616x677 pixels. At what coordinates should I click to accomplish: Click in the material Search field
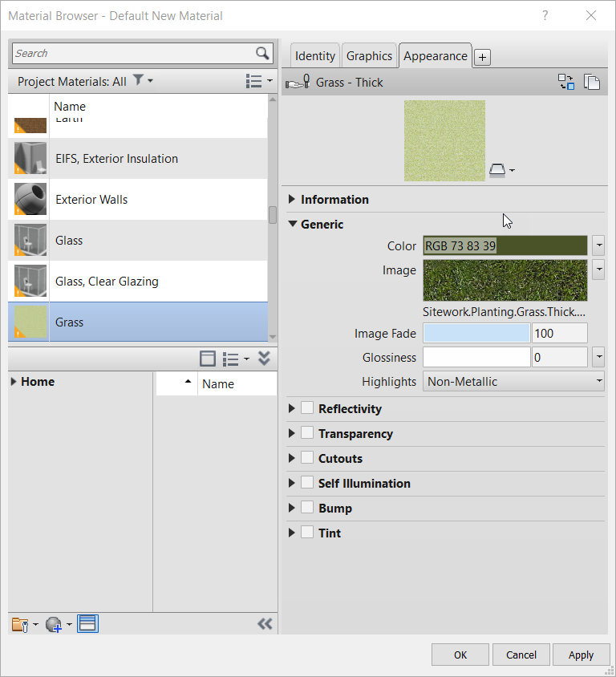coord(134,53)
